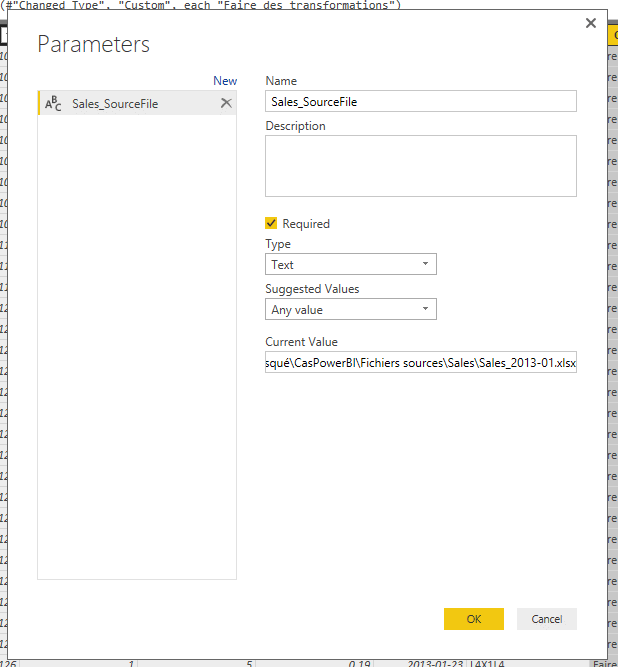Screen dimensions: 618x667
Task: Click the L4X1L4 cell in the bottom row
Action: (x=492, y=662)
